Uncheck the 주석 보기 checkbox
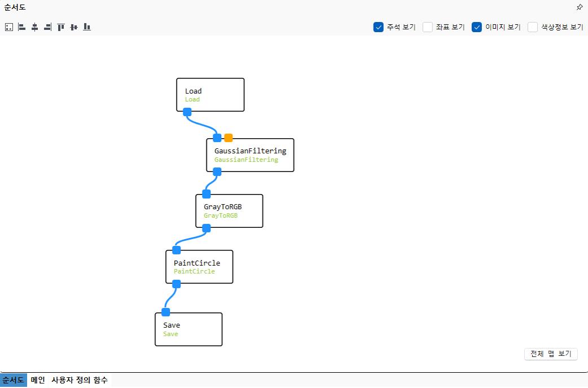This screenshot has height=388, width=588. [379, 27]
